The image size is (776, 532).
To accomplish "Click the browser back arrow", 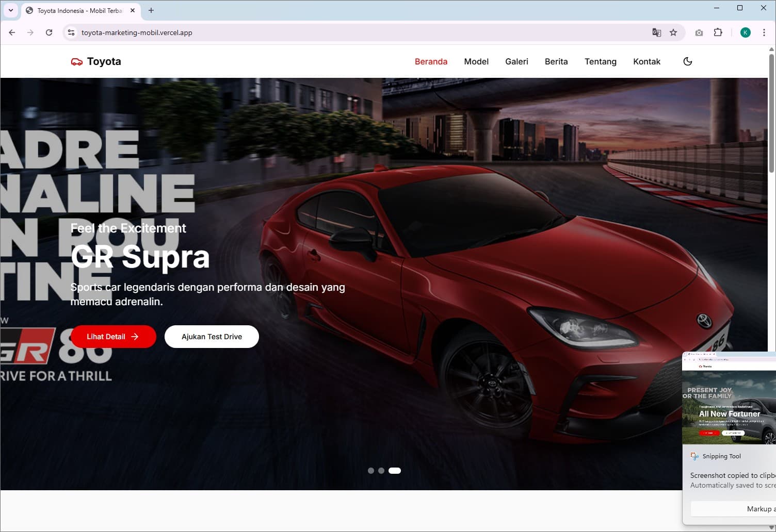I will pyautogui.click(x=12, y=32).
